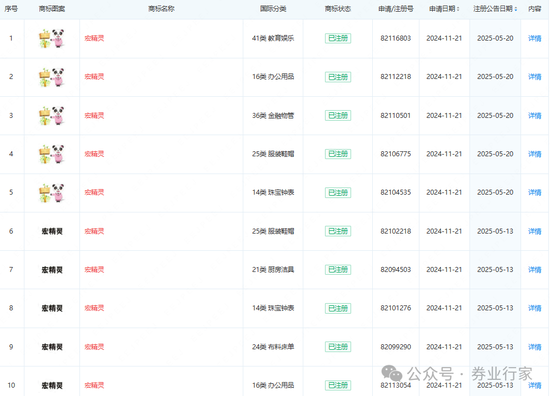The image size is (550, 396).
Task: Select registration number 82104535
Action: (396, 192)
